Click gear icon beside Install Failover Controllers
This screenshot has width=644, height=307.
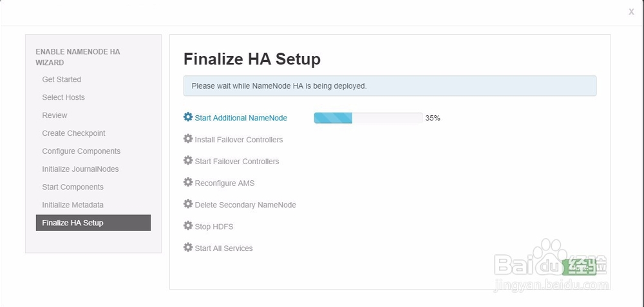pyautogui.click(x=188, y=139)
